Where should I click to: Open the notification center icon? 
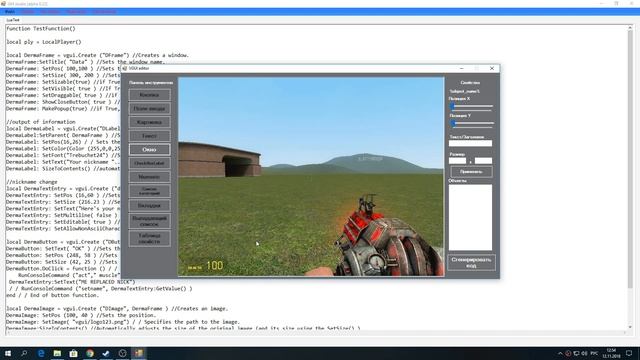coord(629,353)
